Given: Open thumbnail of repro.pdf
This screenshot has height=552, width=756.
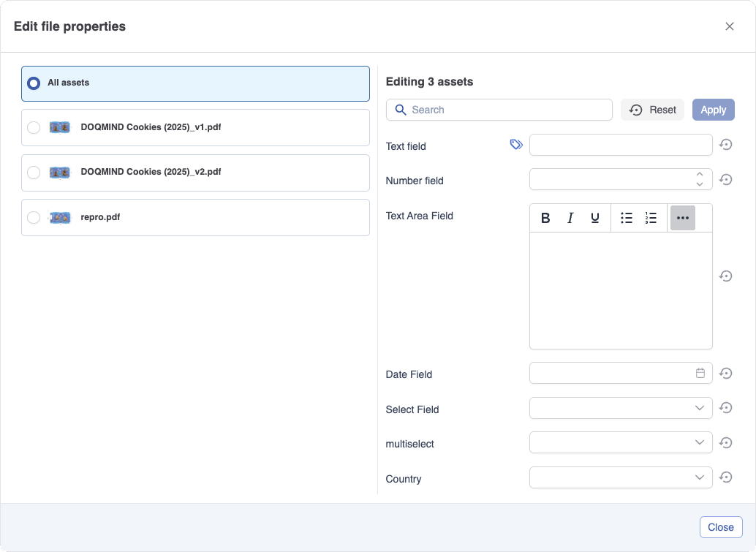Looking at the screenshot, I should 60,217.
